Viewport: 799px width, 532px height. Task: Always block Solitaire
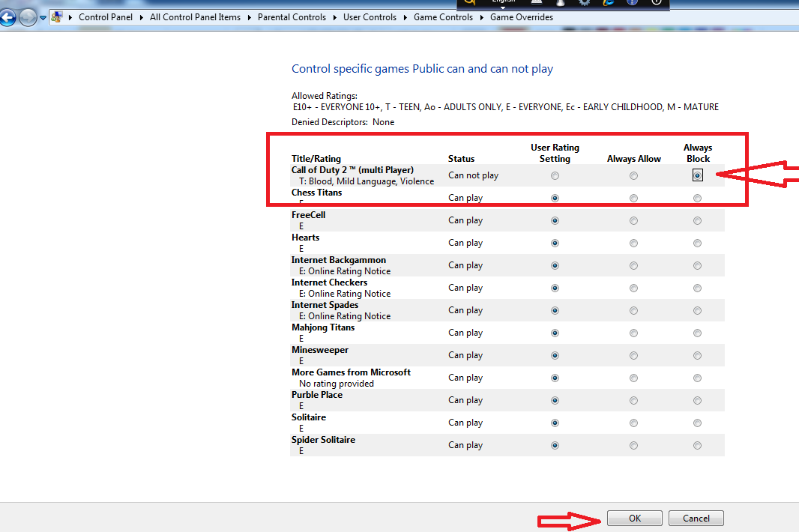(x=697, y=423)
